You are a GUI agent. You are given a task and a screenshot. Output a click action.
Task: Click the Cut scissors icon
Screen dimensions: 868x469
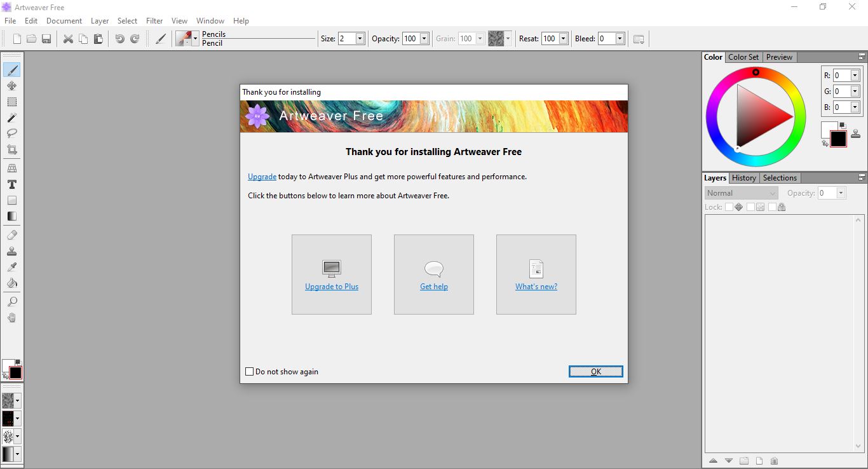[68, 39]
